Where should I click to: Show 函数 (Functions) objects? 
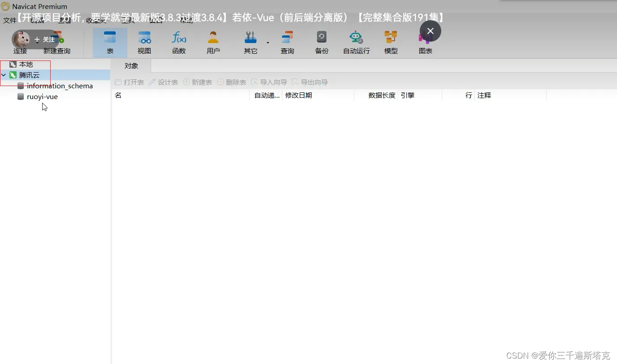[179, 43]
